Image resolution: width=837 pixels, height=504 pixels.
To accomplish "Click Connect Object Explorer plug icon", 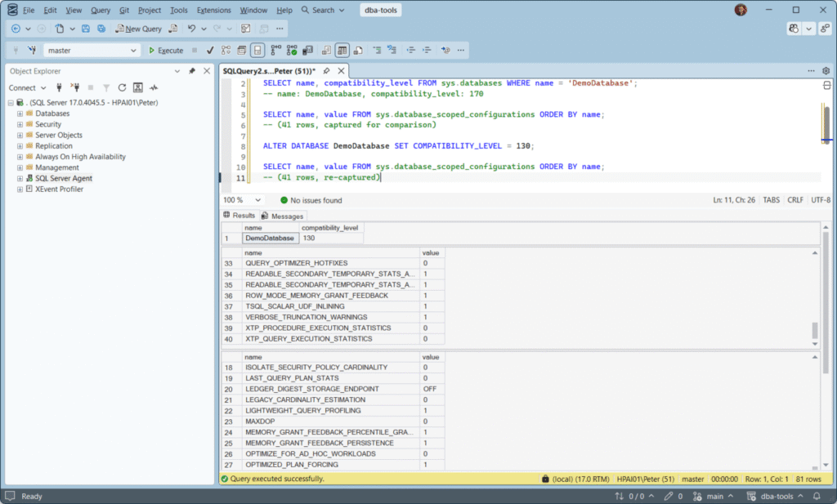I will (x=59, y=87).
